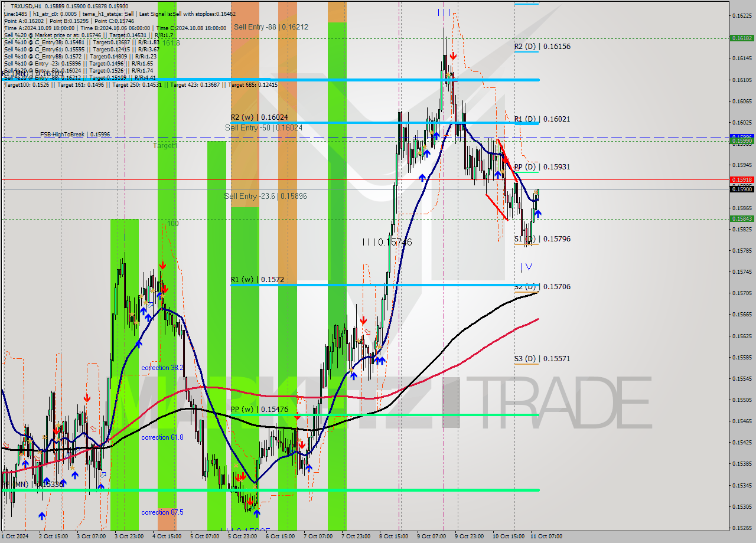The width and height of the screenshot is (756, 543).
Task: Click the 0.15705 price scale value
Action: tap(742, 293)
